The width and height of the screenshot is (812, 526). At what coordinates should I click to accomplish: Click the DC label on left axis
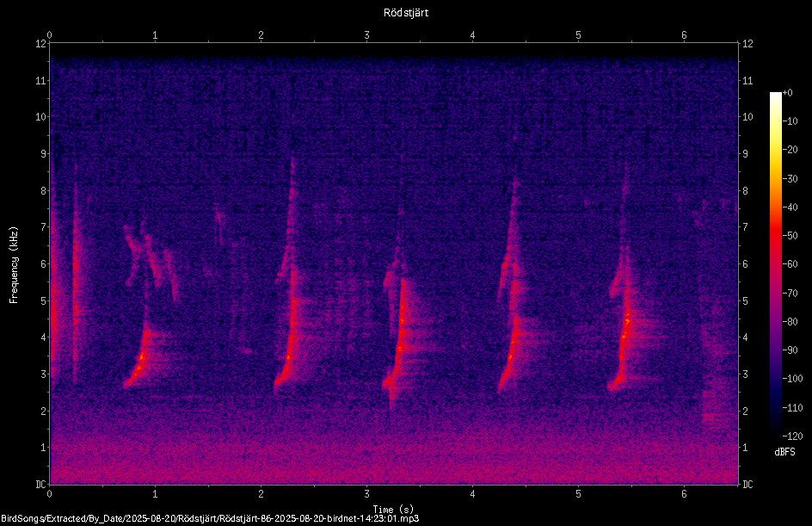click(41, 485)
